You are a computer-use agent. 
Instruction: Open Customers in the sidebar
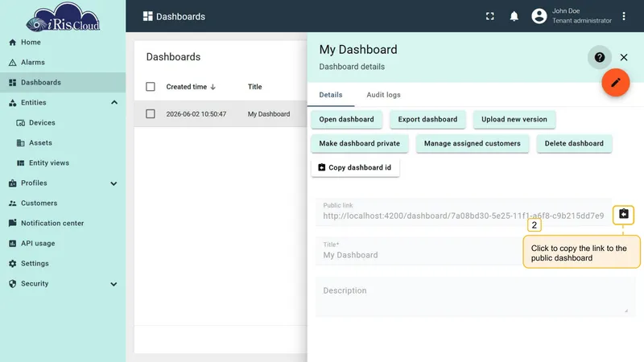pos(63,204)
